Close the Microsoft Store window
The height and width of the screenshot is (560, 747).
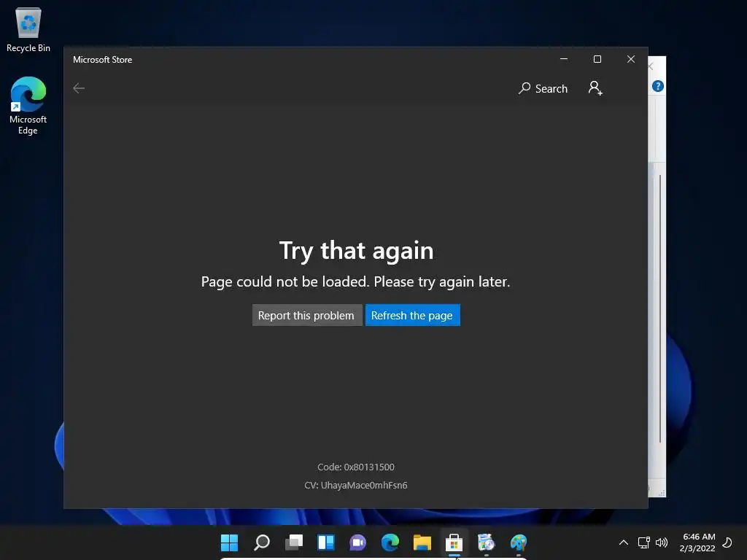631,59
